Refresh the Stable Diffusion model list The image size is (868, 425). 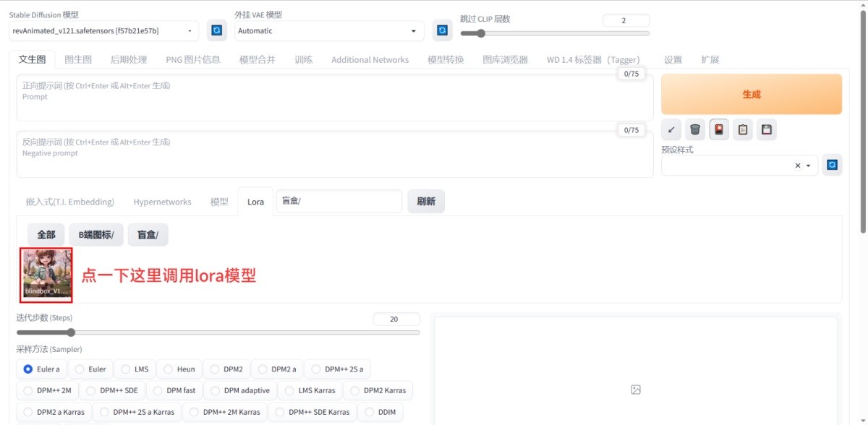(215, 30)
